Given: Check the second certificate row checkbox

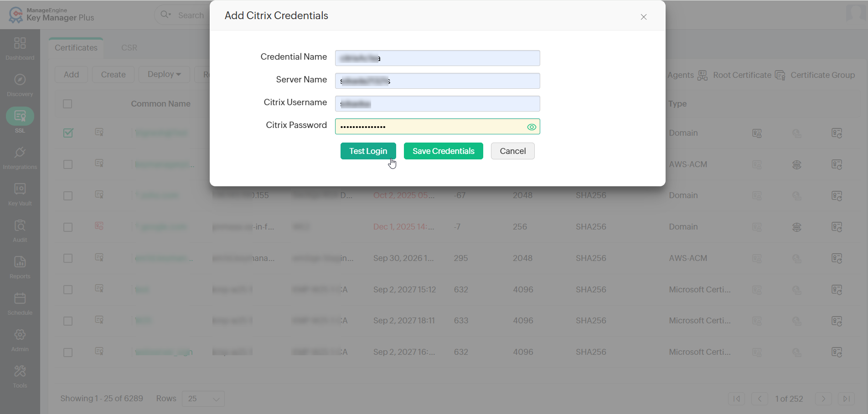Looking at the screenshot, I should pos(68,164).
